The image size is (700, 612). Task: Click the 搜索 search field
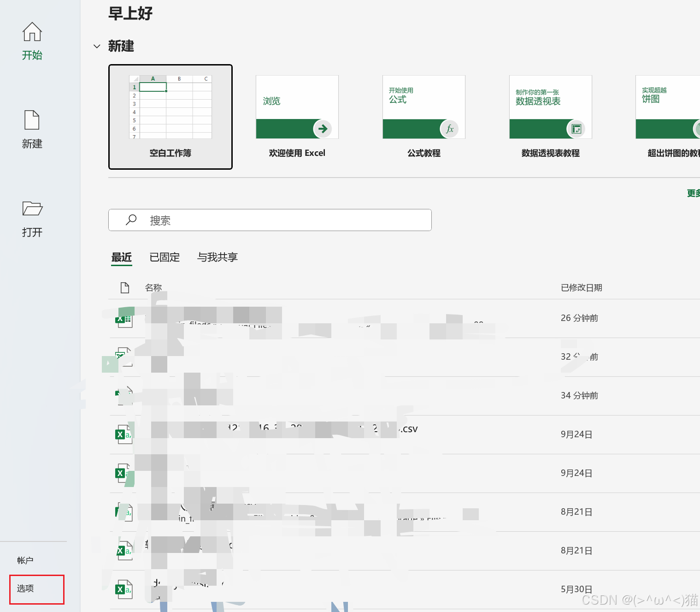click(270, 220)
